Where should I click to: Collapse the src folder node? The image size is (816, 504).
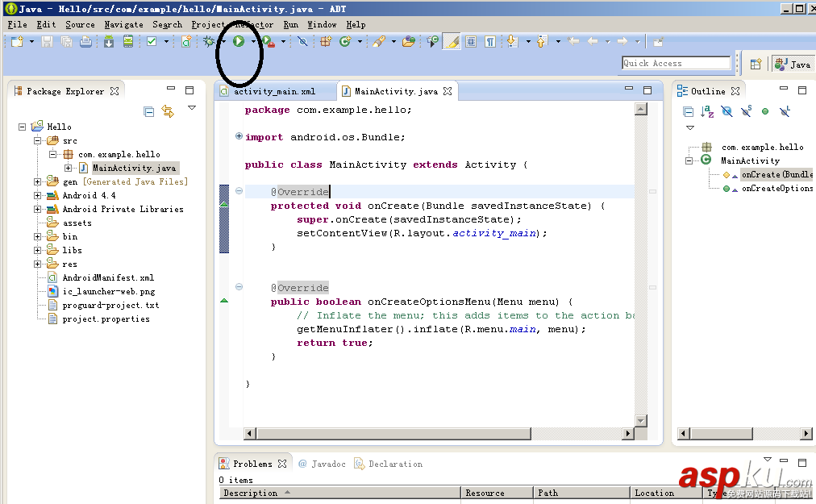pyautogui.click(x=37, y=140)
